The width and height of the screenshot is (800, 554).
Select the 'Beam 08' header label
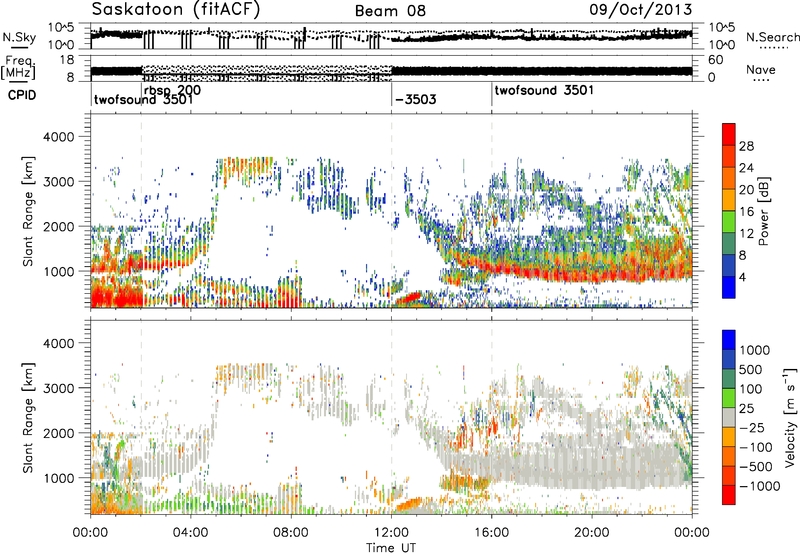(x=390, y=10)
